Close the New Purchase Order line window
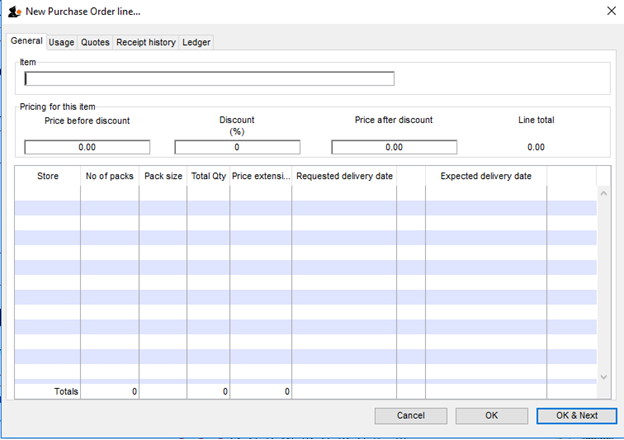This screenshot has width=624, height=440. pos(610,10)
